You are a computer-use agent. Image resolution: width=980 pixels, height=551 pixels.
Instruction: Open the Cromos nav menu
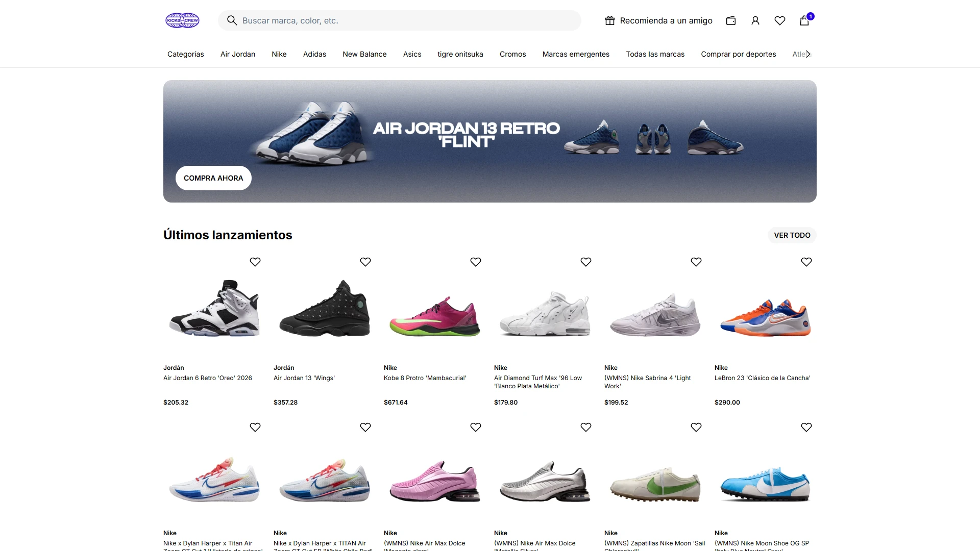(x=513, y=54)
